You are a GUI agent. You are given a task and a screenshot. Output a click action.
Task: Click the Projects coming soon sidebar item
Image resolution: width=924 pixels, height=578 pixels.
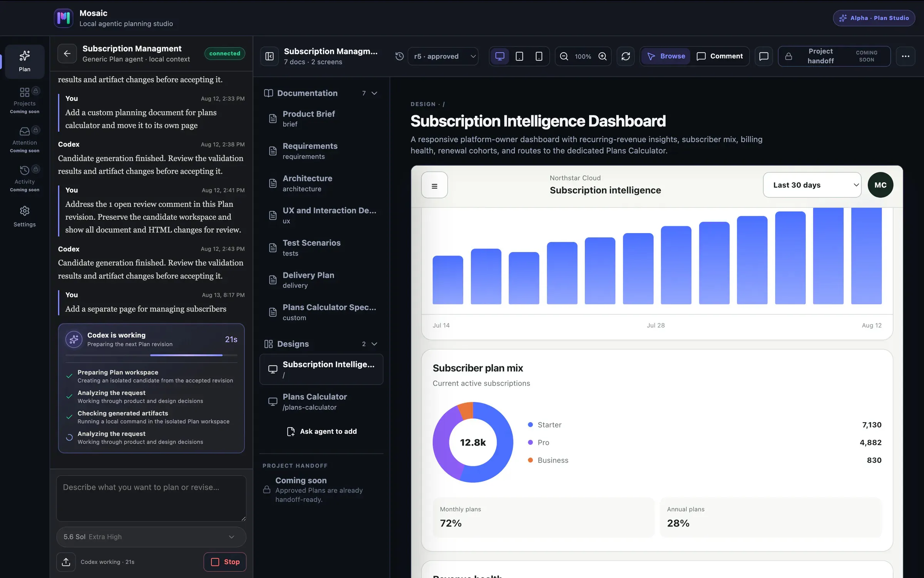(25, 100)
